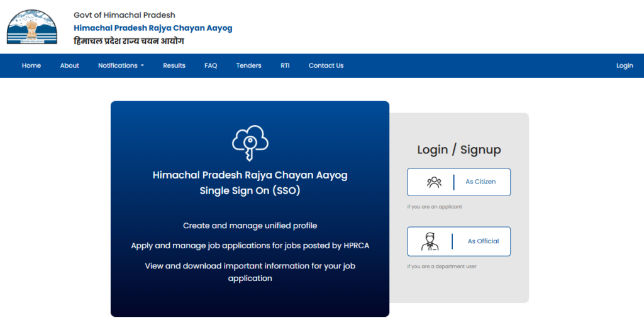Click the Login / Signup heading

pyautogui.click(x=459, y=150)
